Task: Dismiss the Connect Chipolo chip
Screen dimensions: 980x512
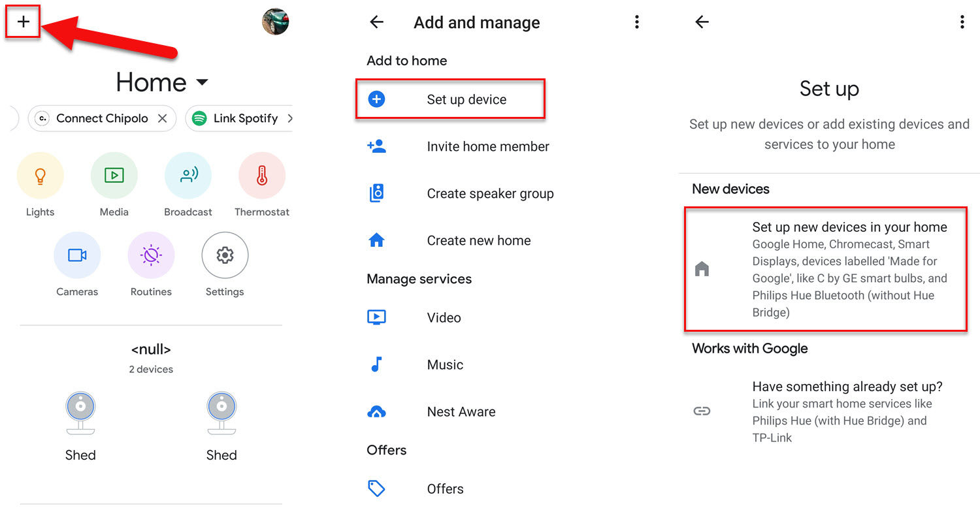Action: [x=163, y=118]
